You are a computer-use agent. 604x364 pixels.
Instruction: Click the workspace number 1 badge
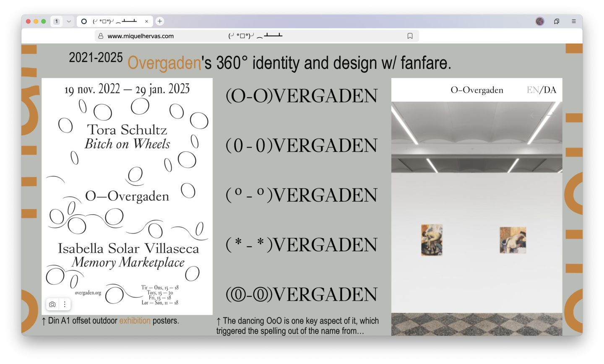point(57,21)
